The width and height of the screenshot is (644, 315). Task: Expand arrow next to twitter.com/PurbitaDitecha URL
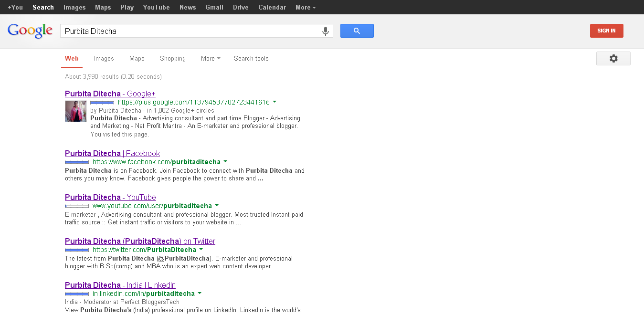click(x=201, y=250)
